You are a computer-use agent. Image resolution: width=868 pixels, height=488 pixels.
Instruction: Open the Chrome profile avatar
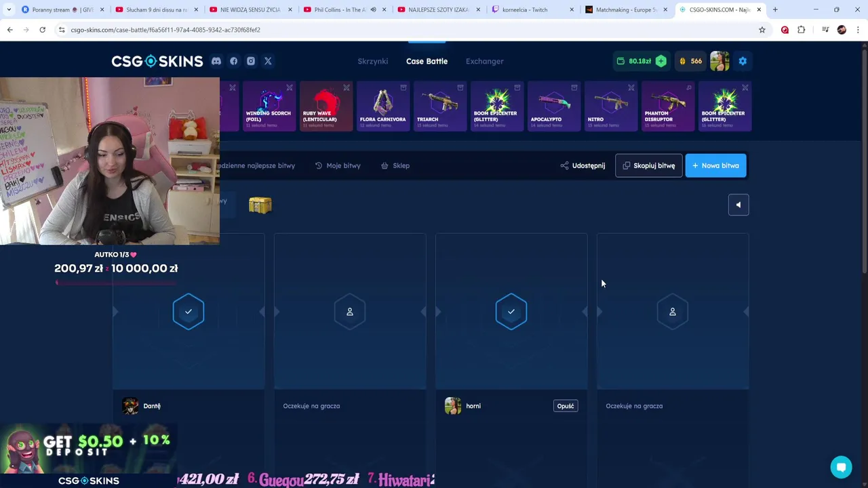[842, 30]
